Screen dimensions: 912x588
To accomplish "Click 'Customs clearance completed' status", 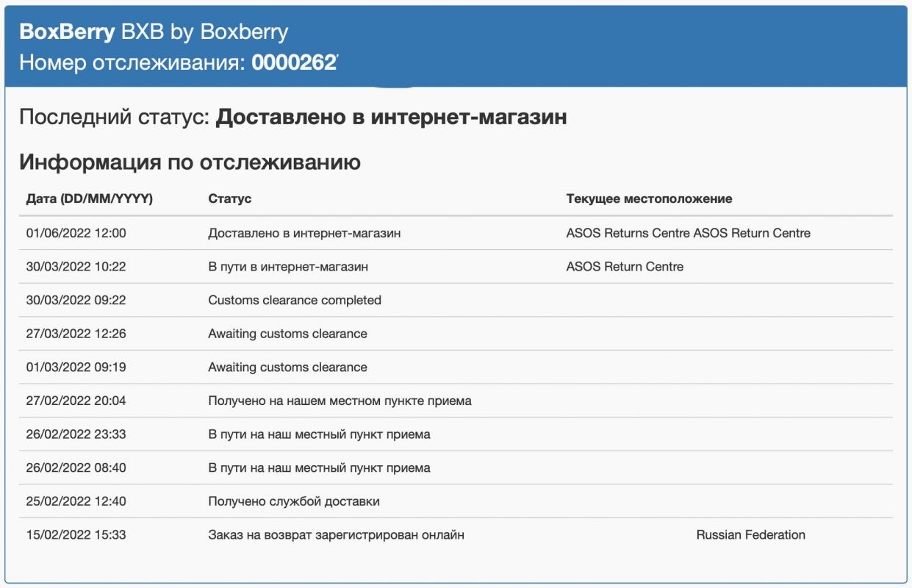I will click(x=295, y=300).
